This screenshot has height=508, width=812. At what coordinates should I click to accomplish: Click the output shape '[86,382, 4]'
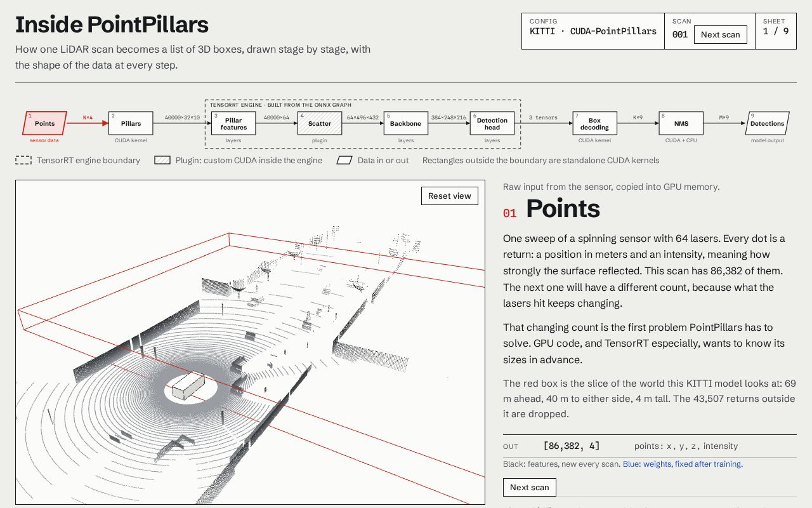(572, 446)
